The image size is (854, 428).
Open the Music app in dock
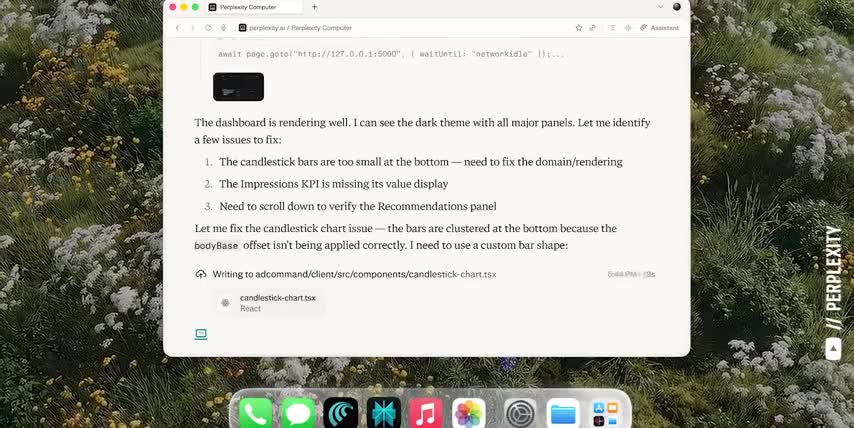[x=426, y=411]
